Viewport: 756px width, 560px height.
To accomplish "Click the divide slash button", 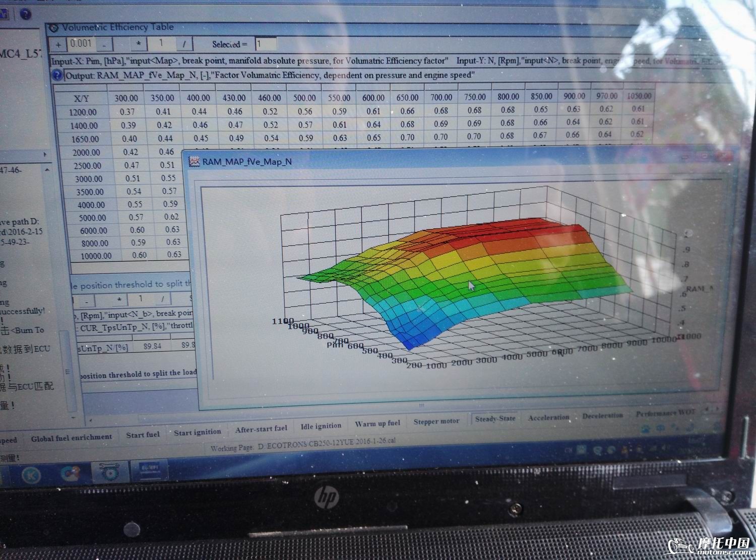I will [x=184, y=44].
